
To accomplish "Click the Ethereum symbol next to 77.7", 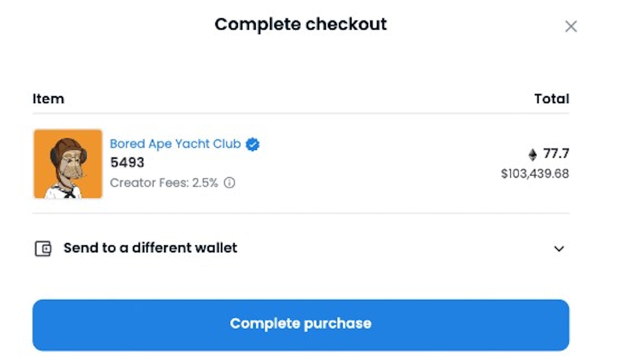I will pyautogui.click(x=533, y=154).
